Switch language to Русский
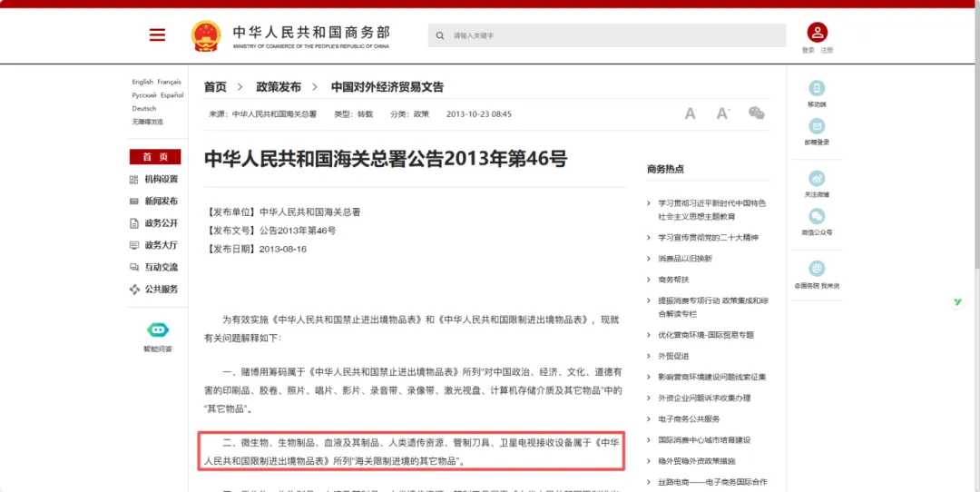The height and width of the screenshot is (492, 980). tap(144, 95)
